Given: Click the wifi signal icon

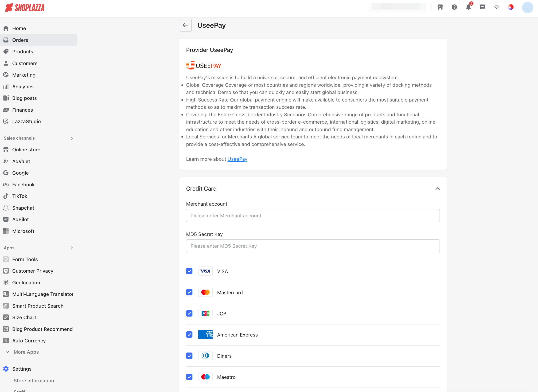Looking at the screenshot, I should 496,7.
